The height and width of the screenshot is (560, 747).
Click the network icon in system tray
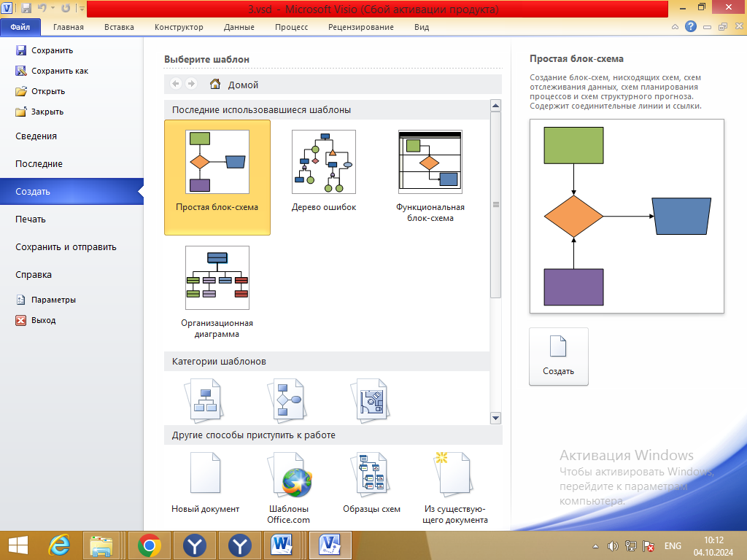click(x=631, y=546)
